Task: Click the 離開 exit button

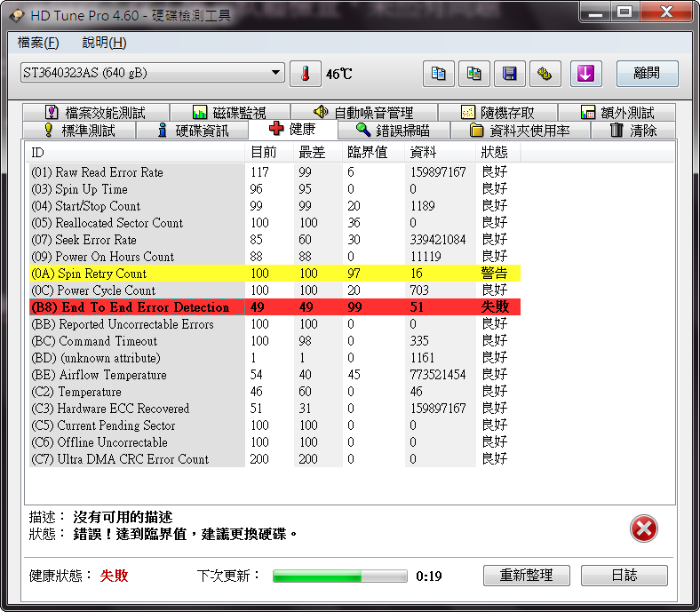Action: click(647, 74)
